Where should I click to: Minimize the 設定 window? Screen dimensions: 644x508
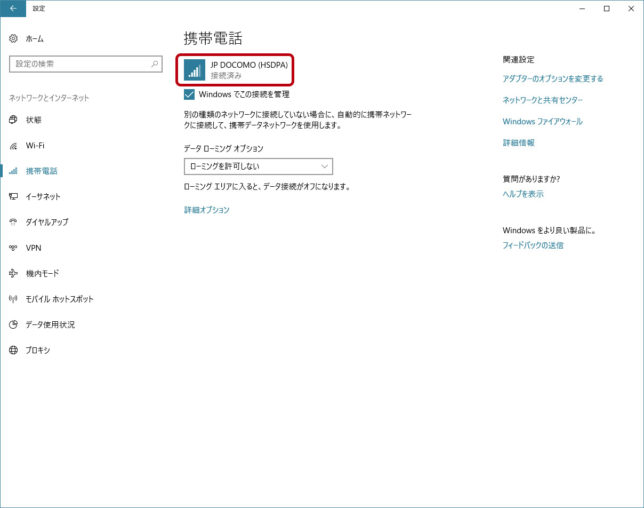point(582,8)
